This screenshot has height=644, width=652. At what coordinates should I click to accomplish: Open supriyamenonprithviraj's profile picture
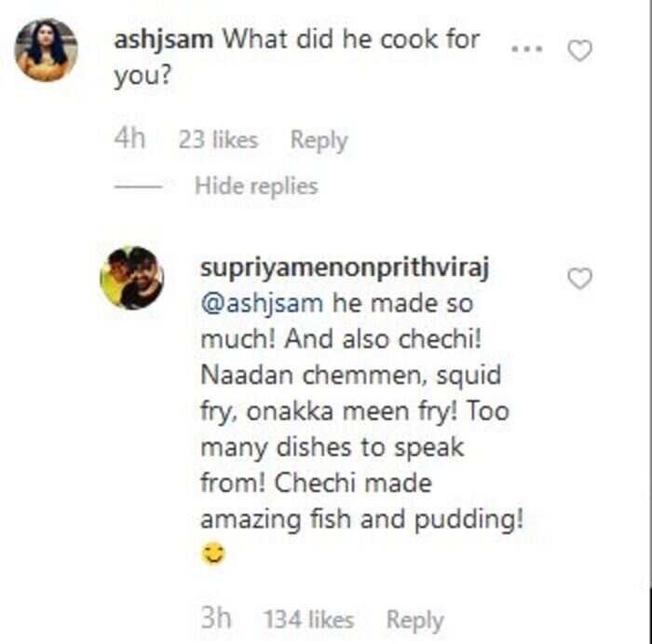pyautogui.click(x=132, y=278)
